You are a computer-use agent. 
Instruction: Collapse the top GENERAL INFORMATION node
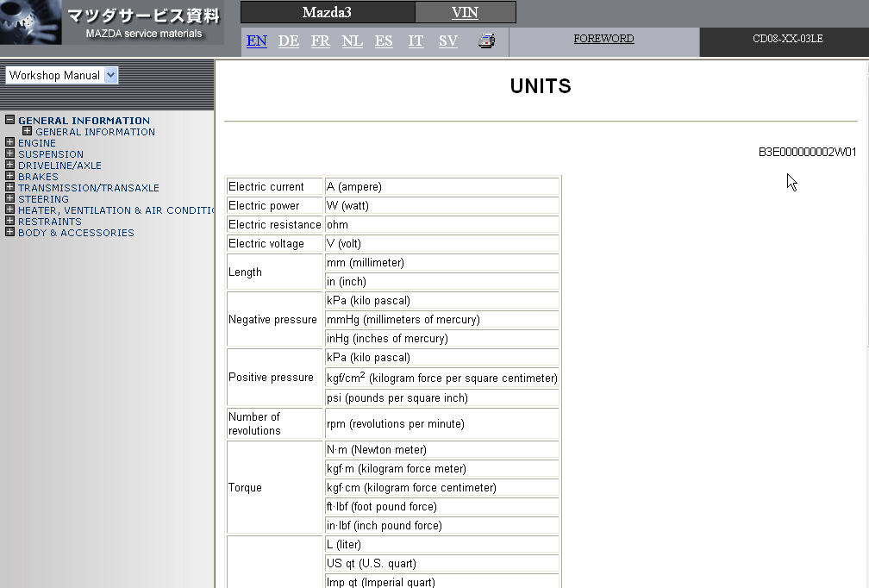point(10,120)
